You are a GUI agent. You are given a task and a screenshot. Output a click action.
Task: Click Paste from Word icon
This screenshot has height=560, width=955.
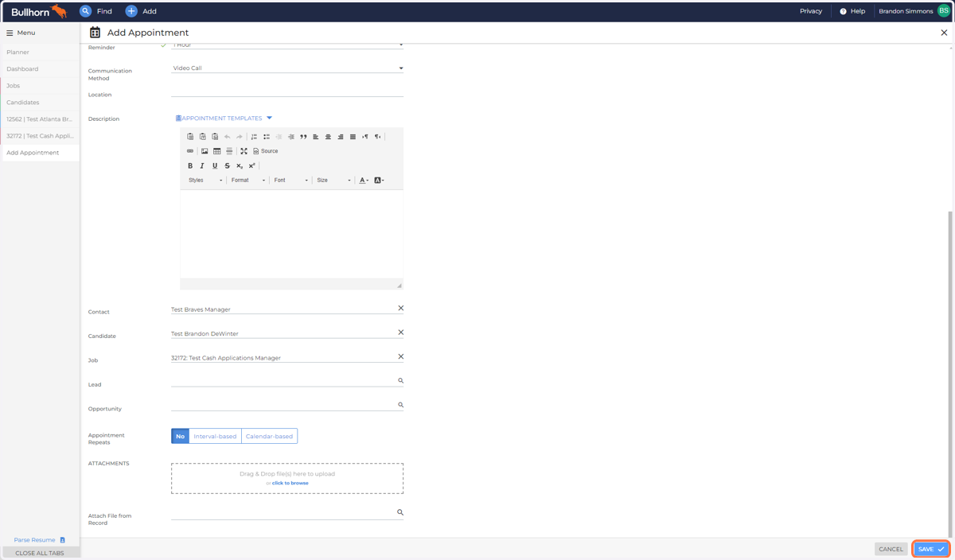pos(215,137)
